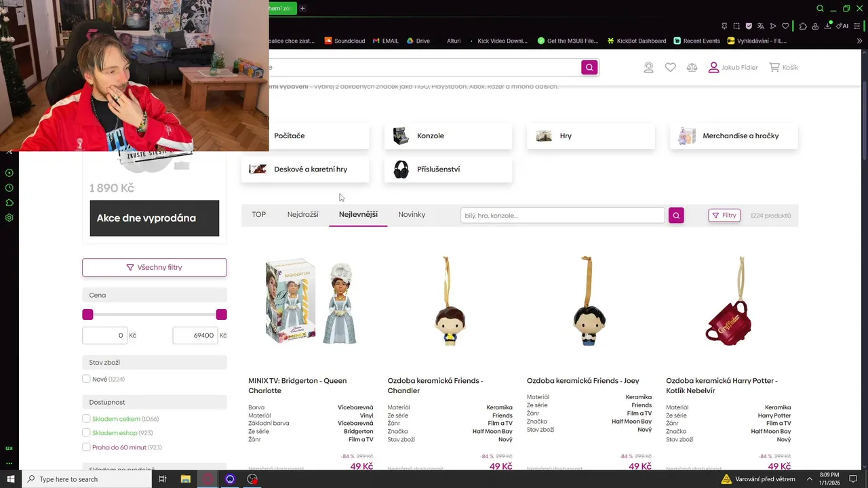Click the minimum price slider handle
868x488 pixels.
coord(87,314)
